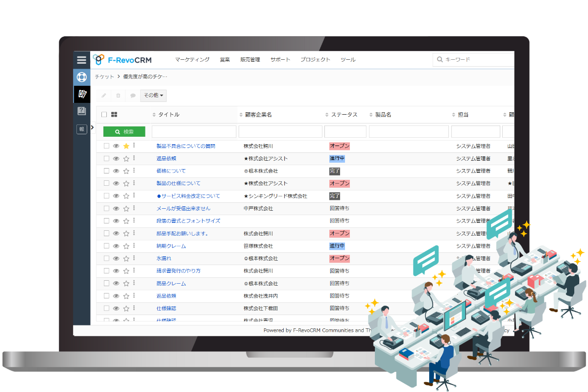The width and height of the screenshot is (588, 392).
Task: Click the grid list view icon
Action: (114, 115)
